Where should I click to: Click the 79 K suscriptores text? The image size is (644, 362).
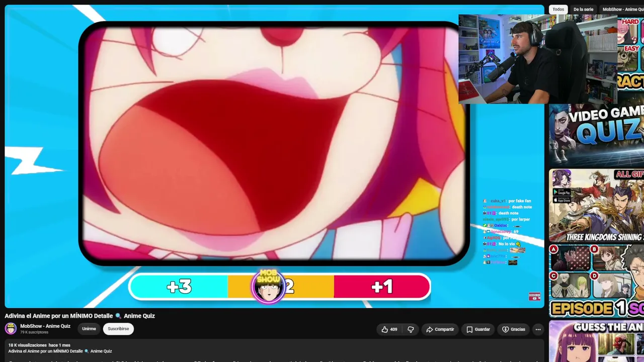pyautogui.click(x=34, y=332)
